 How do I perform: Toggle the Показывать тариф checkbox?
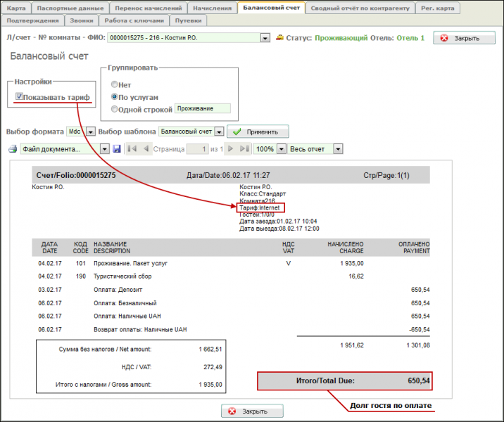pyautogui.click(x=19, y=97)
